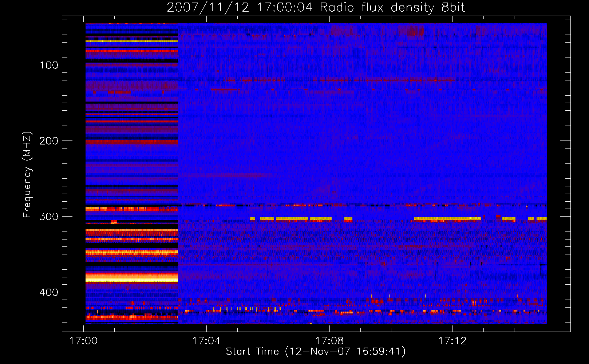Click the 300 frequency tick label

coord(49,217)
